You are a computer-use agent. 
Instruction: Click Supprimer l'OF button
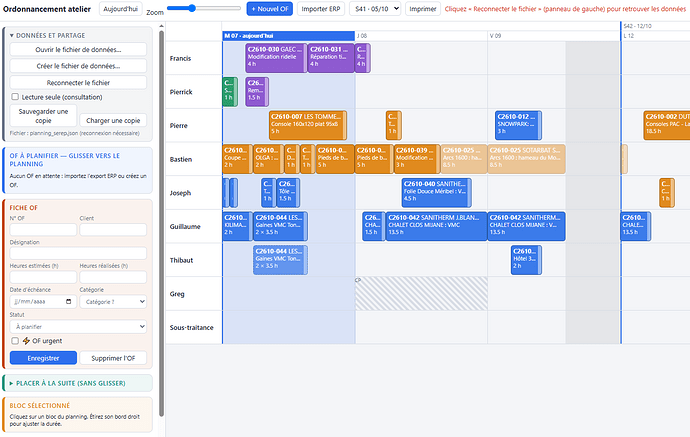pos(113,358)
